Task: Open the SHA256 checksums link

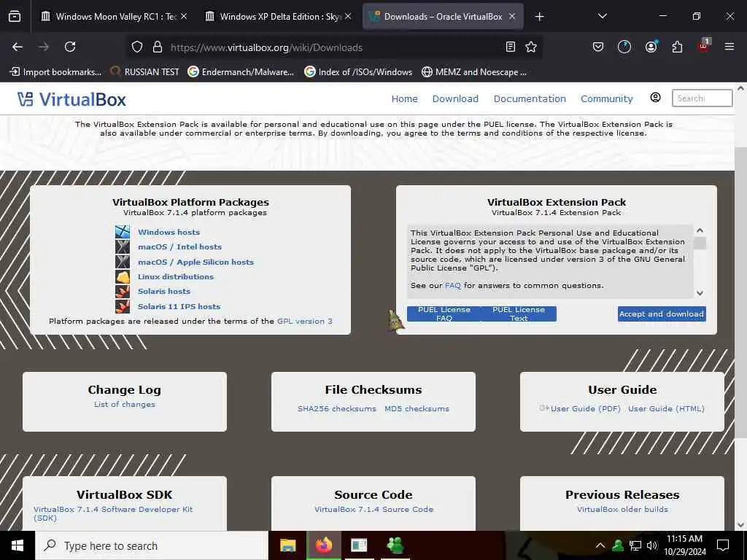Action: coord(337,408)
